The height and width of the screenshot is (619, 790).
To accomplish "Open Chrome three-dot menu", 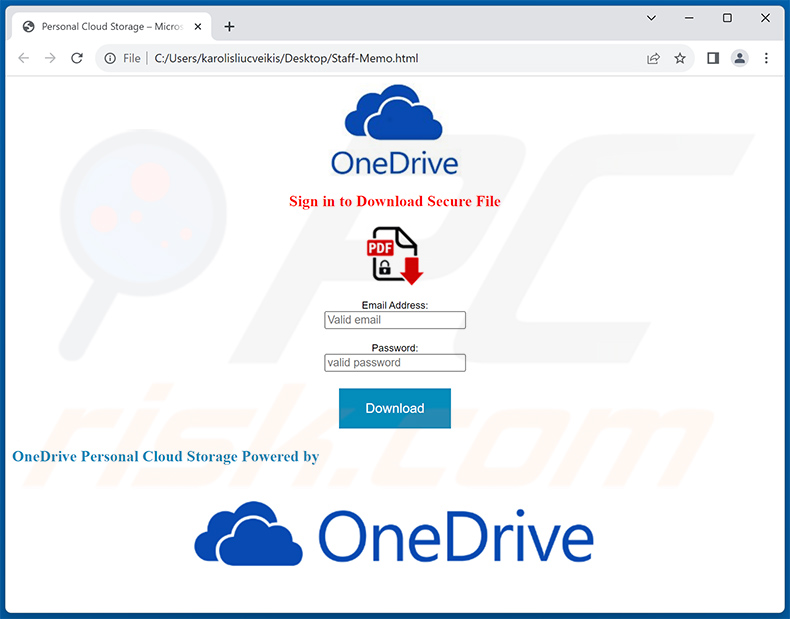I will [766, 58].
